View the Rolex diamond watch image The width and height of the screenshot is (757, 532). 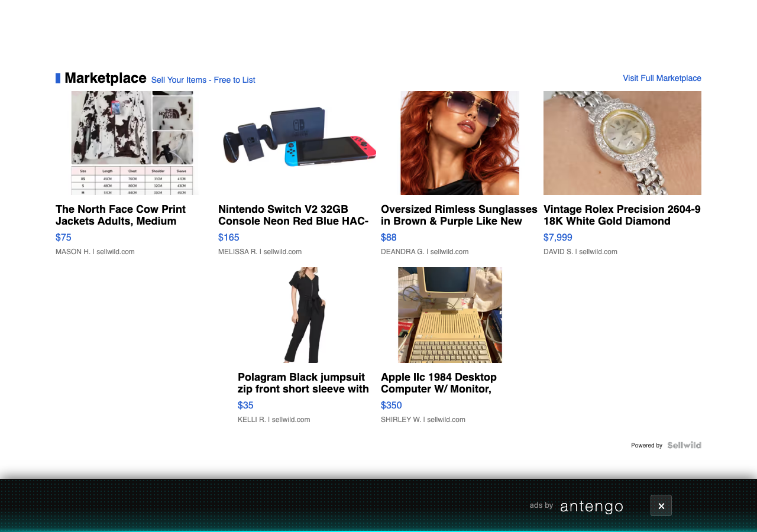tap(622, 143)
